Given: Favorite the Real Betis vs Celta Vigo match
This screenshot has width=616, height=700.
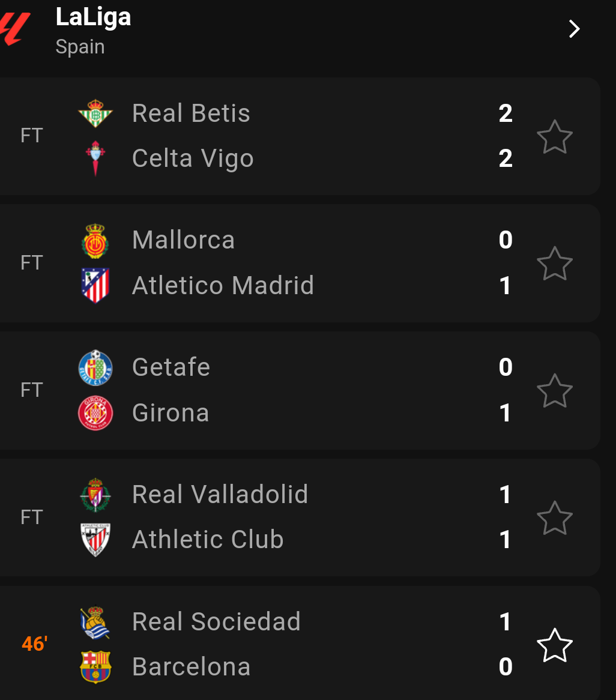Looking at the screenshot, I should click(554, 137).
